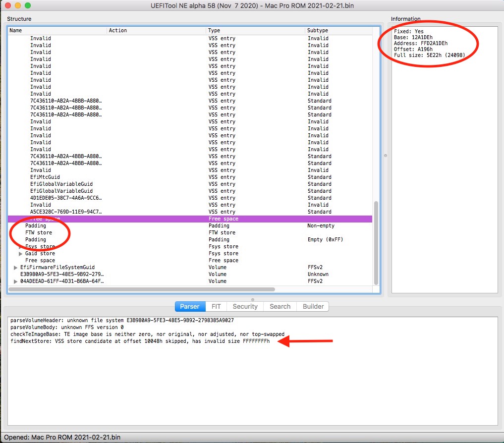
Task: Click the Base: 12A1DEh line
Action: click(413, 37)
